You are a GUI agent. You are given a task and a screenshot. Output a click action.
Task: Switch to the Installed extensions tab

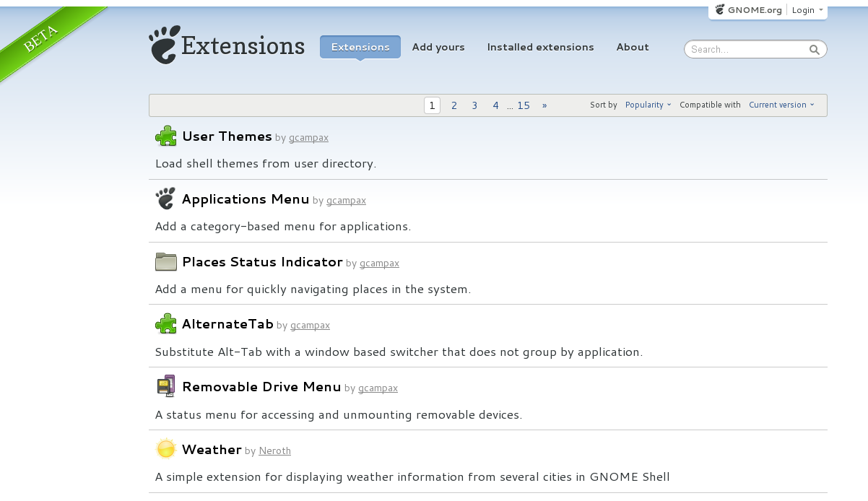tap(540, 48)
